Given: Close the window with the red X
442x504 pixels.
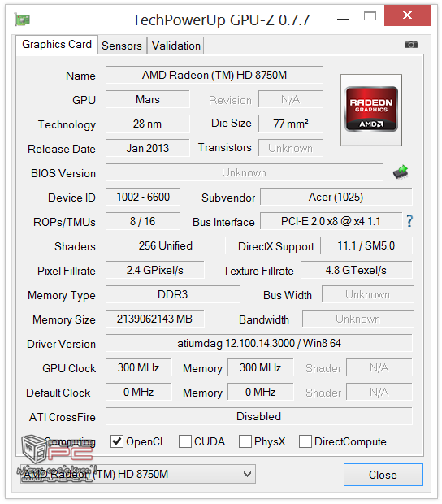Looking at the screenshot, I should pos(408,15).
